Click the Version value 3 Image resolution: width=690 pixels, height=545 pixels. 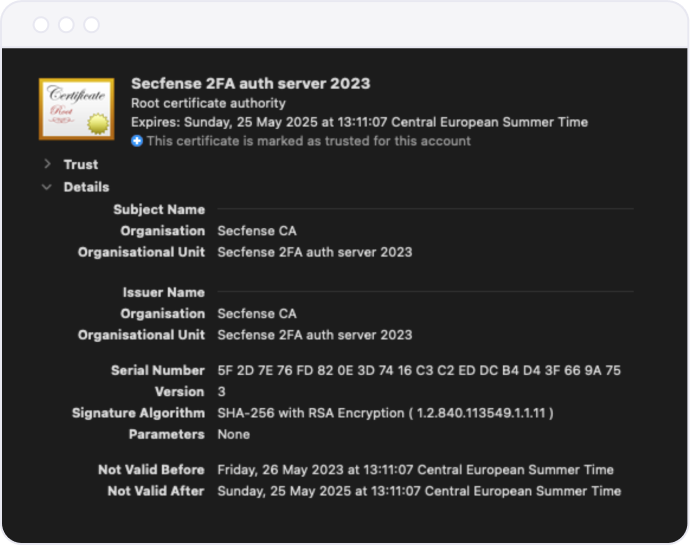click(222, 392)
